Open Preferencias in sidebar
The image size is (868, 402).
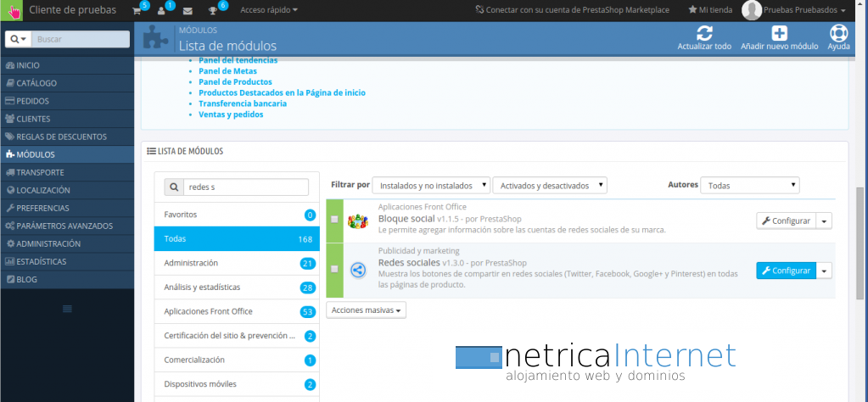67,208
